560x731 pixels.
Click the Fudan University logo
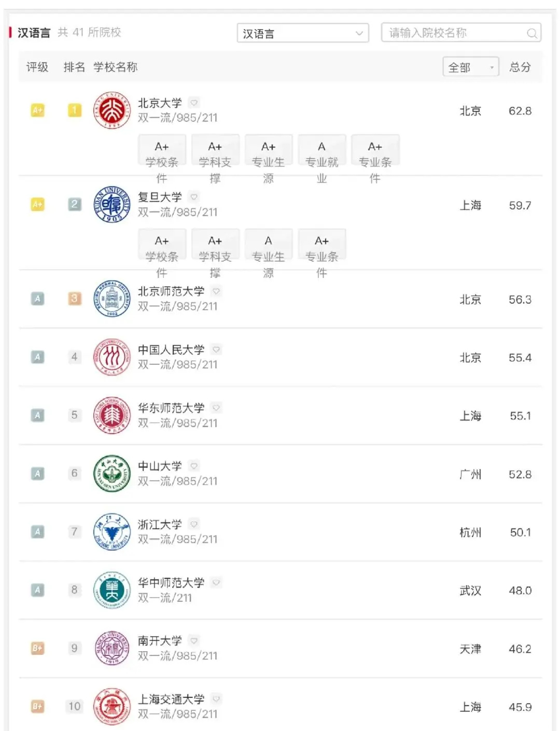pyautogui.click(x=111, y=205)
